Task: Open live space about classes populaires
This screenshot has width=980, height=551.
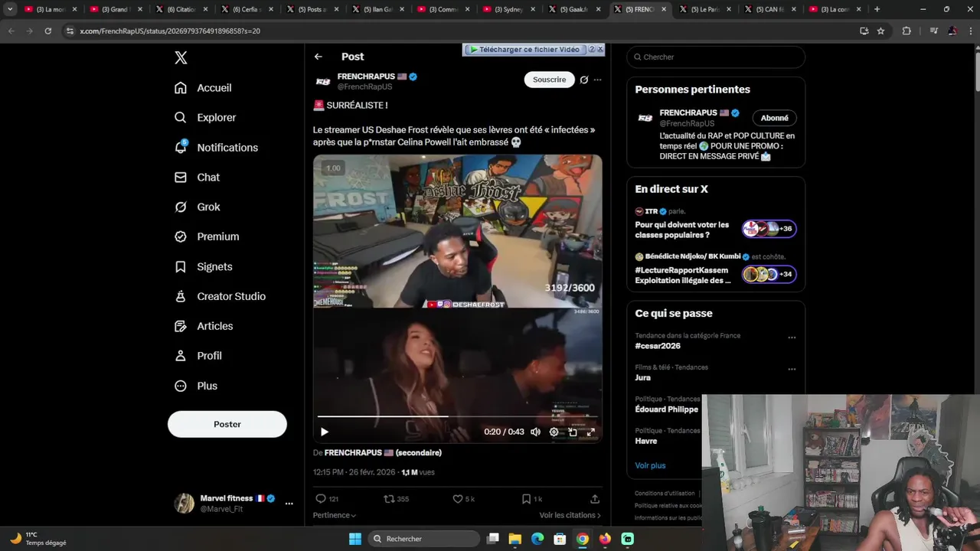Action: click(716, 223)
